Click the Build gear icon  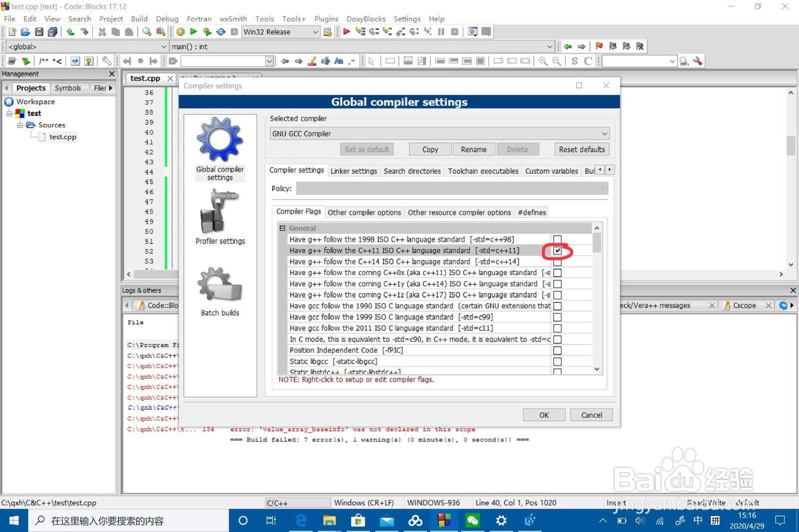click(180, 32)
